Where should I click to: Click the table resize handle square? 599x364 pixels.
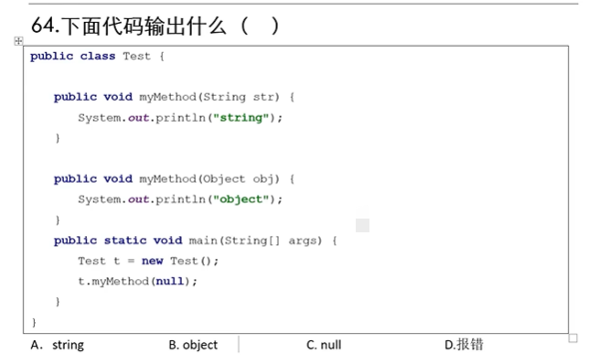click(x=572, y=338)
